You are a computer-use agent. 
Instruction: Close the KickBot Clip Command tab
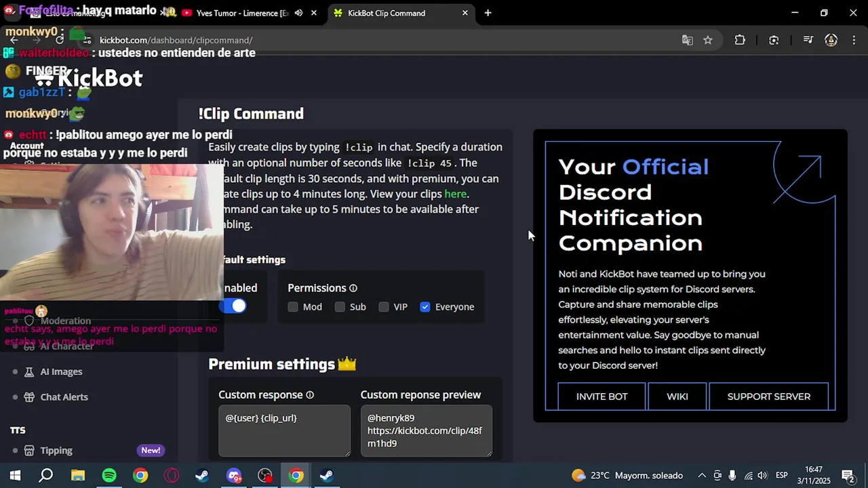pos(465,13)
